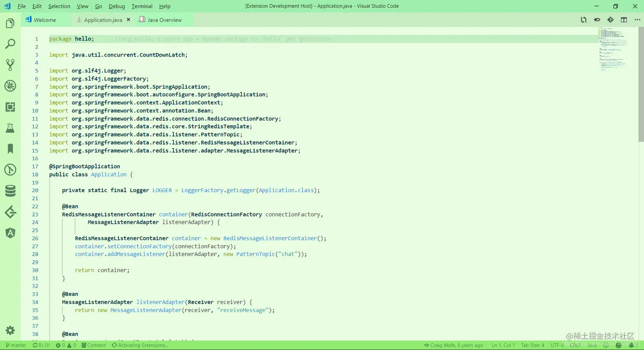Open the Go menu
This screenshot has width=644, height=350.
(98, 6)
